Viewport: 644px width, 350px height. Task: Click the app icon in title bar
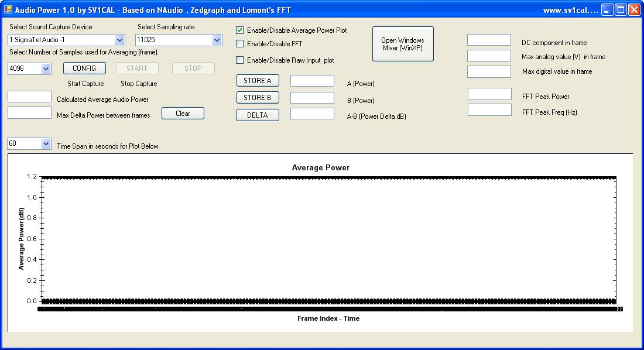click(x=8, y=10)
